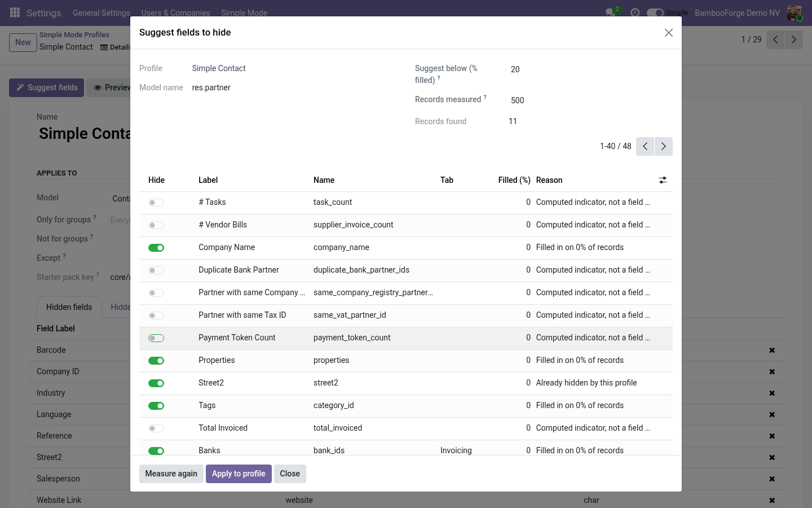The height and width of the screenshot is (508, 812).
Task: Remove Street2 row from hidden fields list
Action: tap(772, 458)
